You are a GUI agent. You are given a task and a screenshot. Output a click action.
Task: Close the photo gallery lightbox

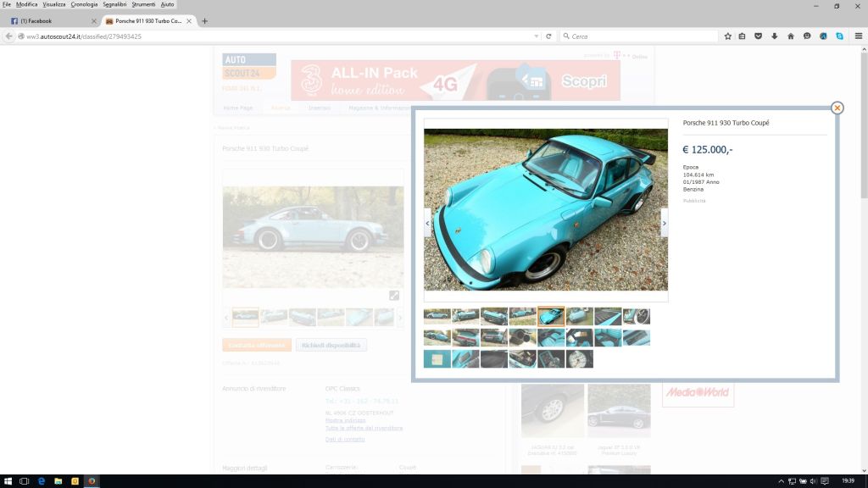pyautogui.click(x=837, y=108)
